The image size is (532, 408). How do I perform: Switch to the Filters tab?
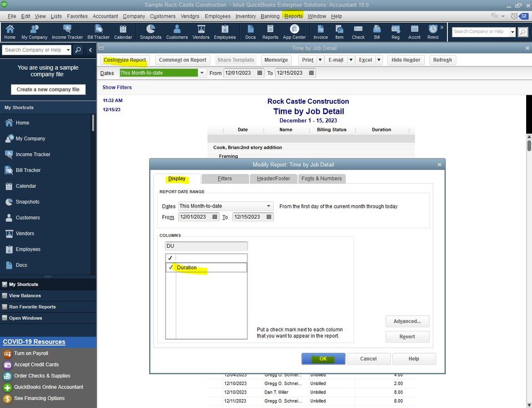[x=225, y=179]
